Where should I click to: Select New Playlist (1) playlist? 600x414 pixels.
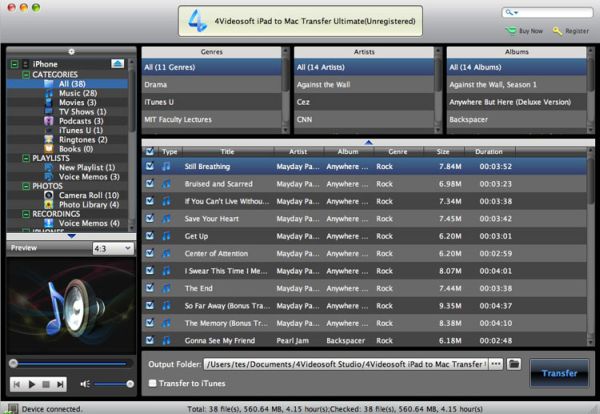coord(86,167)
